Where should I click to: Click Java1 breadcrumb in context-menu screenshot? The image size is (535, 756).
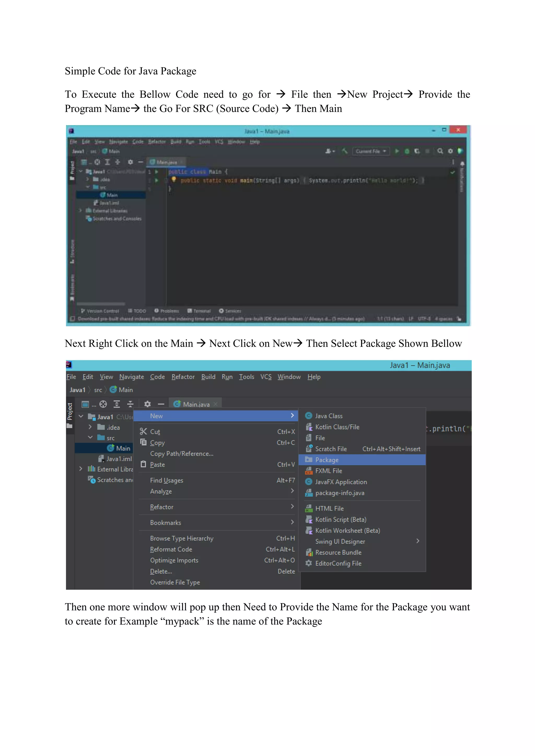(x=77, y=390)
